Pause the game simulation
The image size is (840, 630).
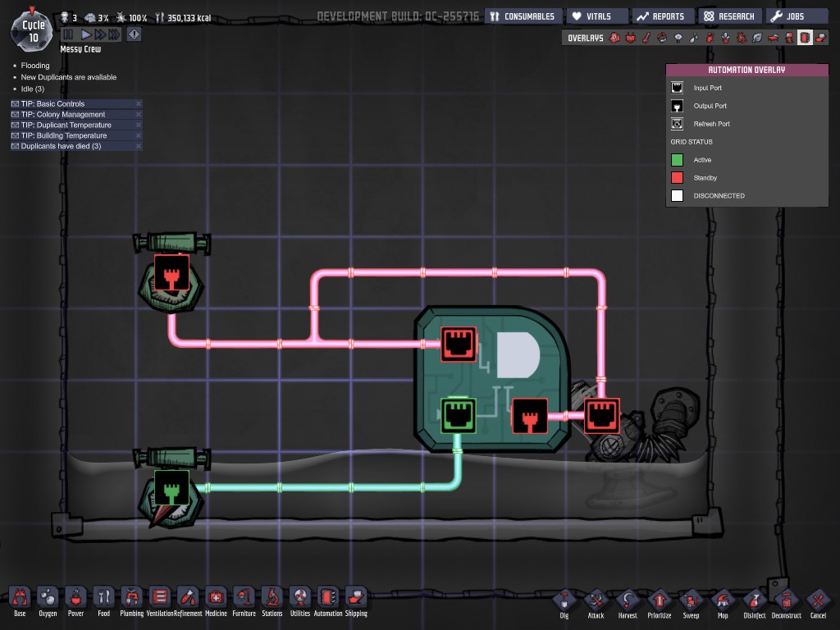click(x=68, y=34)
